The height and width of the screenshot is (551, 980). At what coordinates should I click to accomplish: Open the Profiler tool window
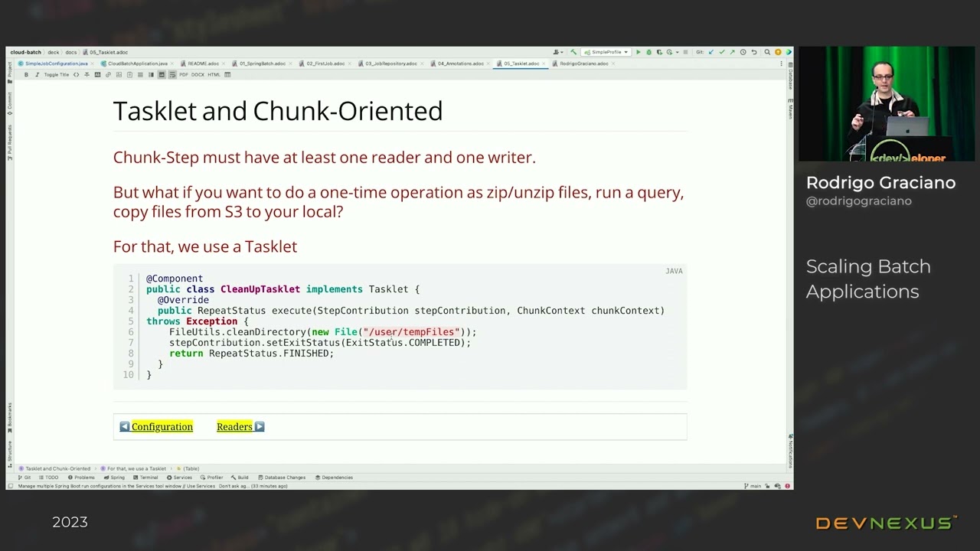pos(211,478)
